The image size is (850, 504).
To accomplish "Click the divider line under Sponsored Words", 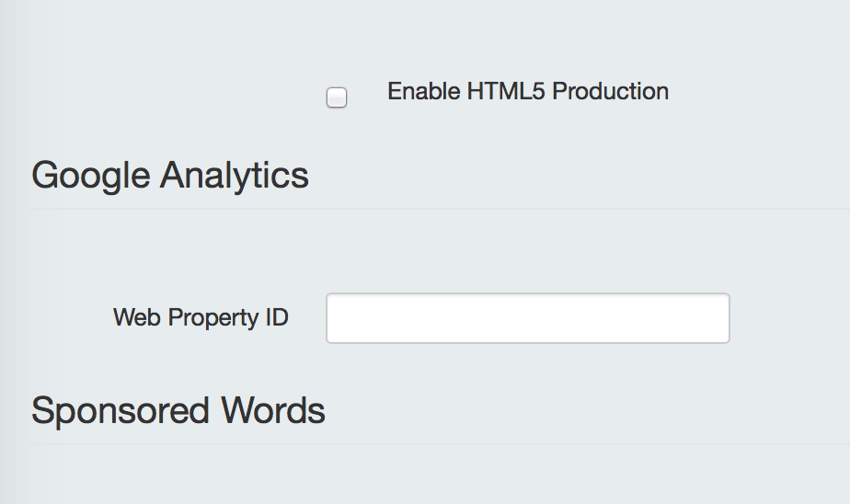I will tap(441, 444).
